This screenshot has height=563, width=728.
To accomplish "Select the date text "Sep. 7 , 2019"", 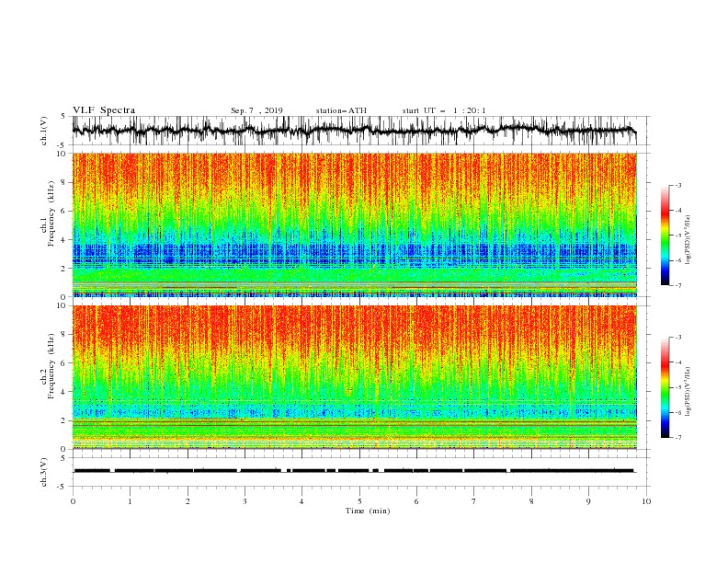I will [256, 110].
